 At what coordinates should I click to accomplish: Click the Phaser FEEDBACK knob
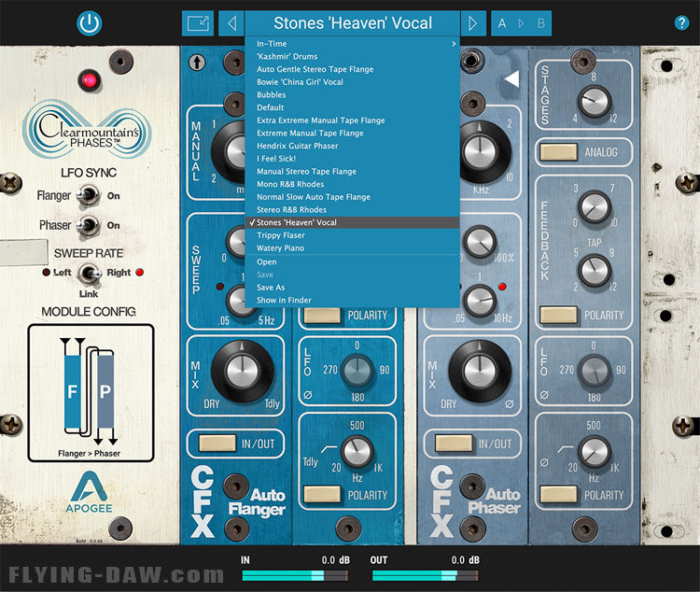[595, 207]
